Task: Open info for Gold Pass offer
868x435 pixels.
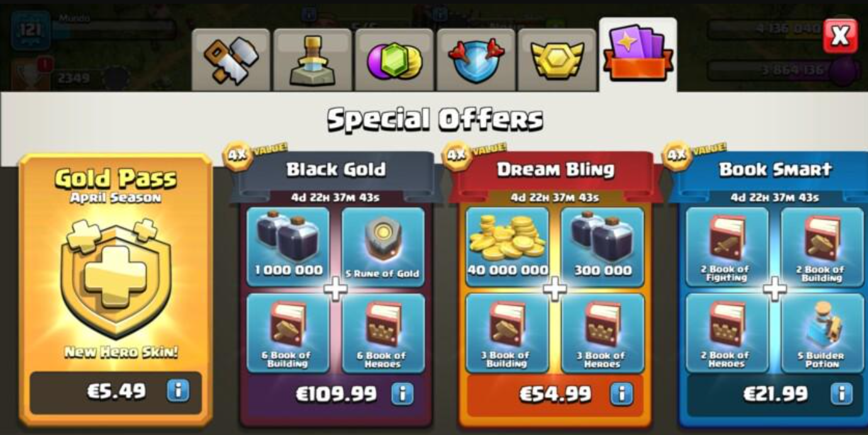Action: pos(178,391)
